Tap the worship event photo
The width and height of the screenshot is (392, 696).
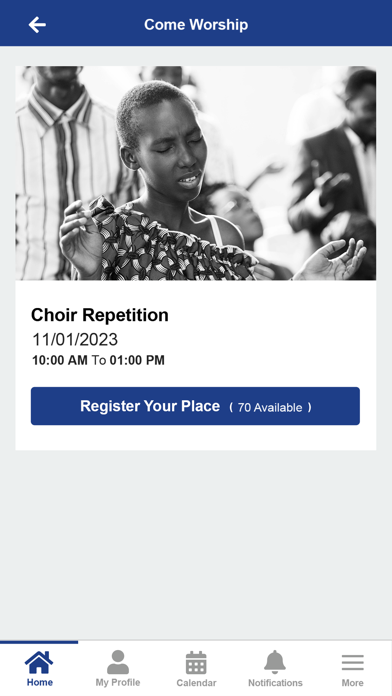pos(196,173)
